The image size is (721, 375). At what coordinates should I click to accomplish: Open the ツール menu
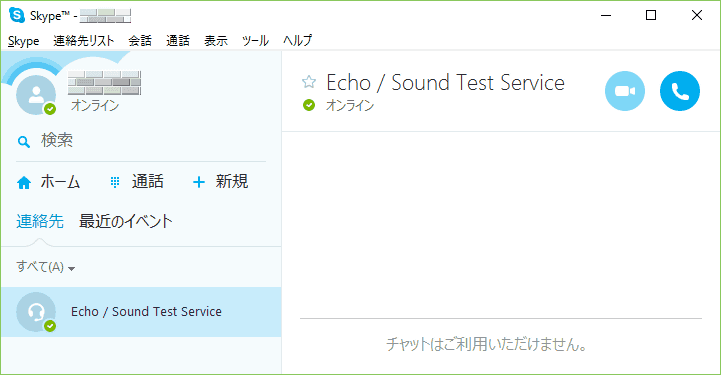tap(255, 40)
